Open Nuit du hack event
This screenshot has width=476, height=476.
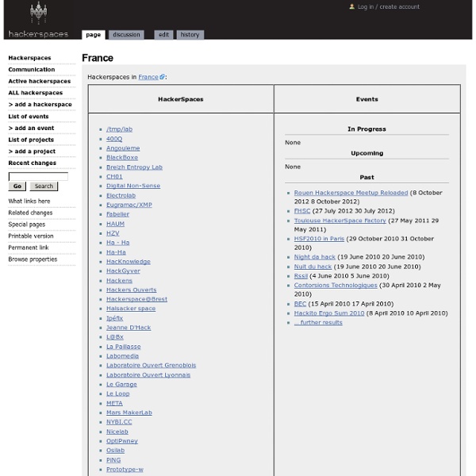click(313, 267)
